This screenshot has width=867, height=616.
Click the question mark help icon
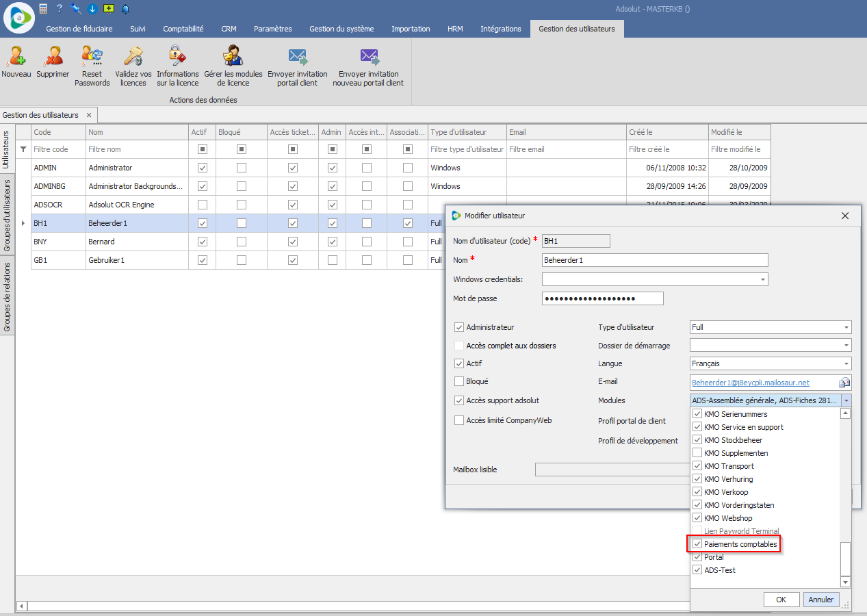point(60,9)
